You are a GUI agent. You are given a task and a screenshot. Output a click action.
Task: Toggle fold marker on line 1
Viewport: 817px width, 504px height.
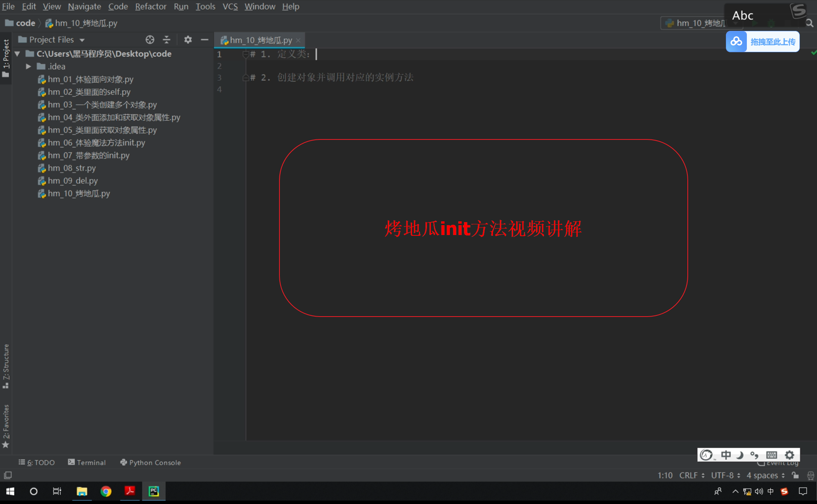[246, 54]
